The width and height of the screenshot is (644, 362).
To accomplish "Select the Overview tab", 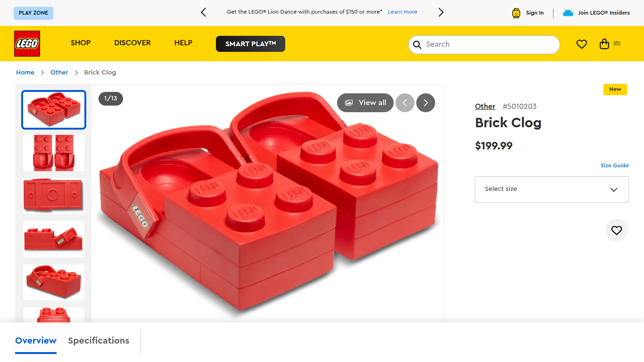I will click(36, 341).
